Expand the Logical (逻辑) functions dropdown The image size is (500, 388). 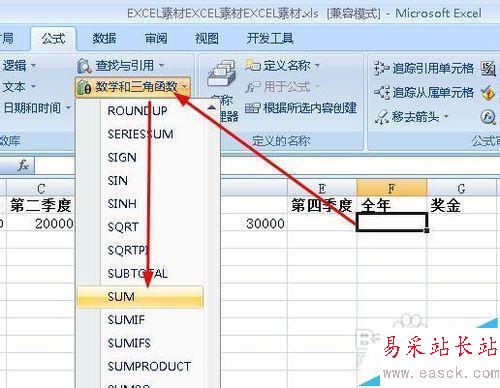click(33, 66)
